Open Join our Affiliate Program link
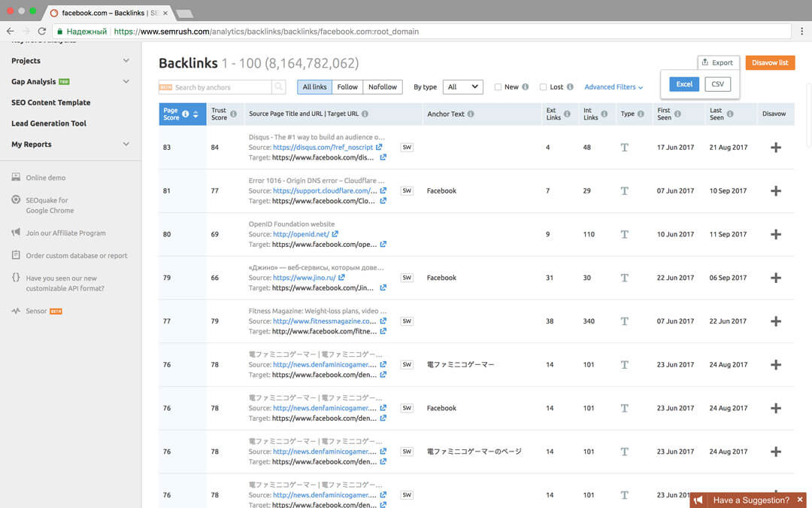Screen dimensions: 812x508 65,233
